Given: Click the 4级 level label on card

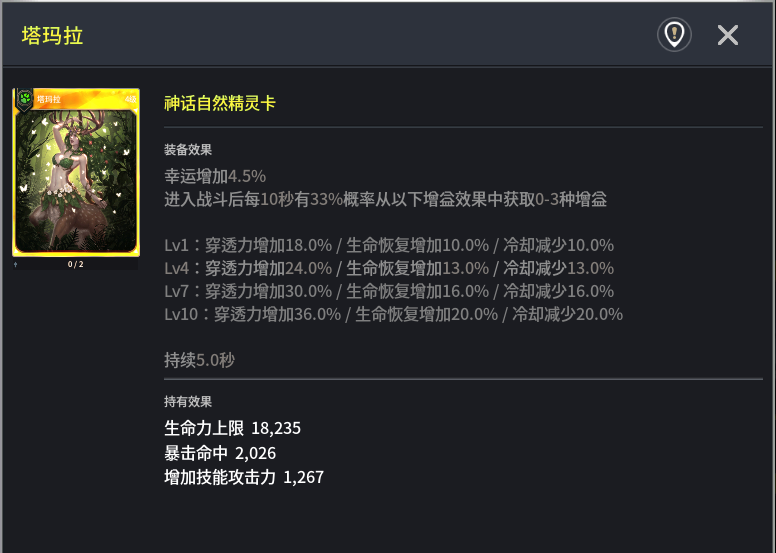Looking at the screenshot, I should click(x=131, y=99).
